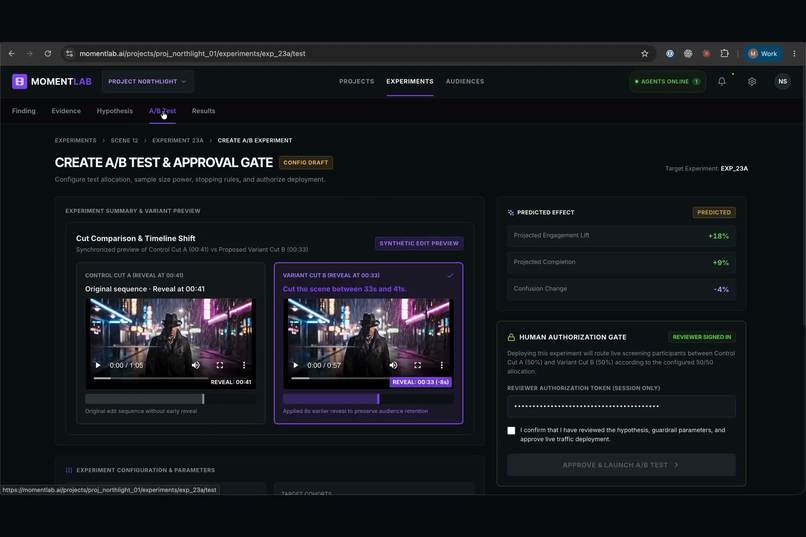This screenshot has width=806, height=537.
Task: Fullscreen the Variant Cut B video
Action: [x=417, y=365]
